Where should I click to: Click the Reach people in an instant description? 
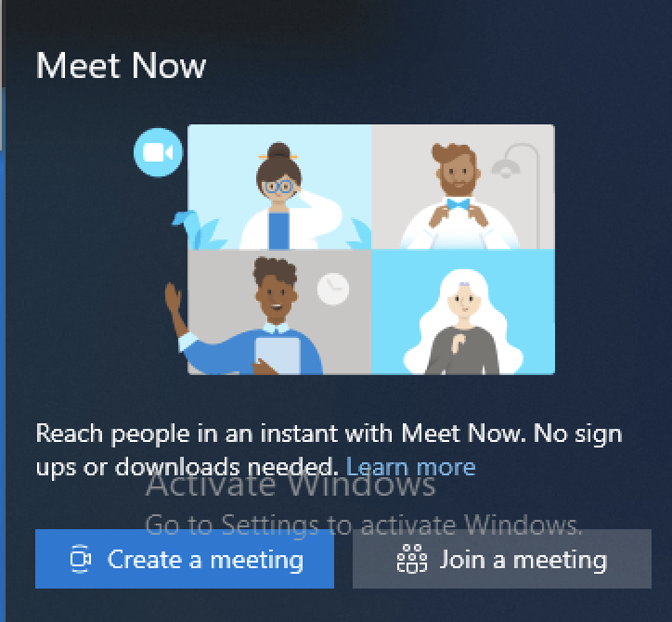329,450
